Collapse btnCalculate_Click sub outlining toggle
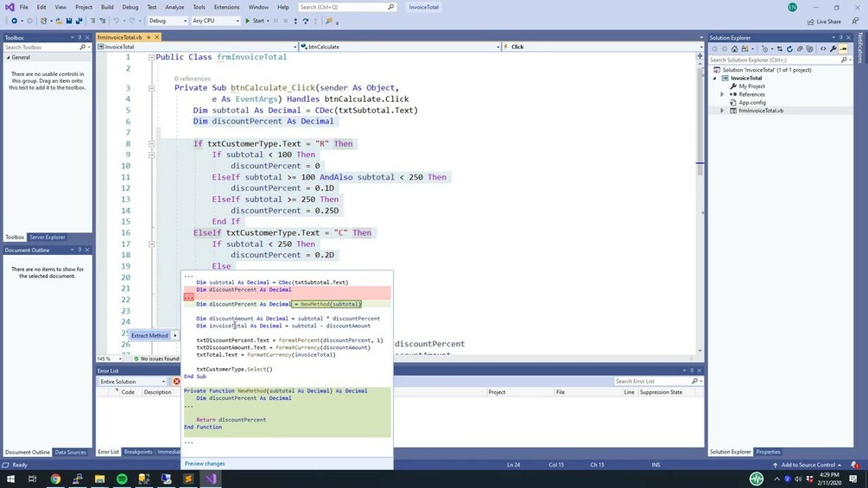This screenshot has height=488, width=868. (x=151, y=88)
